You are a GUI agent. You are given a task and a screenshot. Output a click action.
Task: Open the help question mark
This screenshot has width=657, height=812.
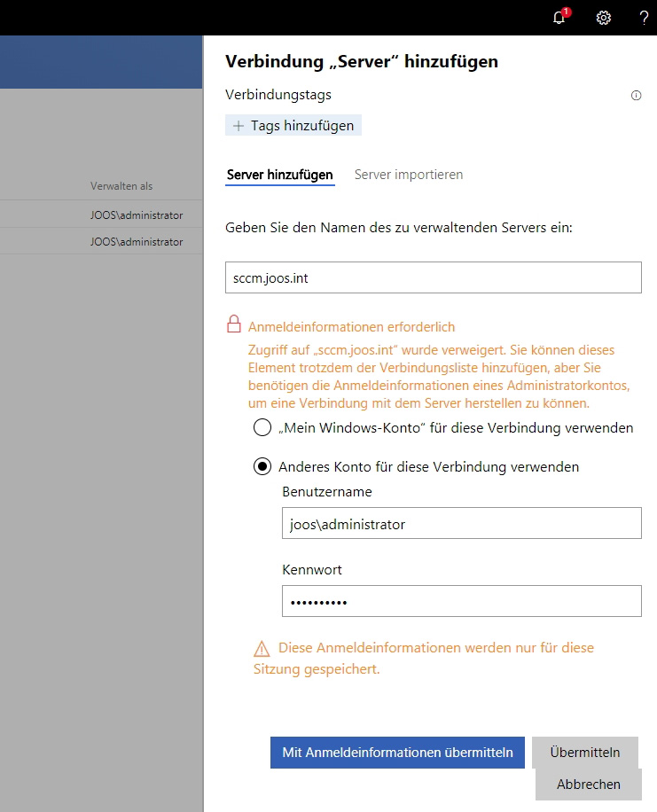pyautogui.click(x=645, y=18)
